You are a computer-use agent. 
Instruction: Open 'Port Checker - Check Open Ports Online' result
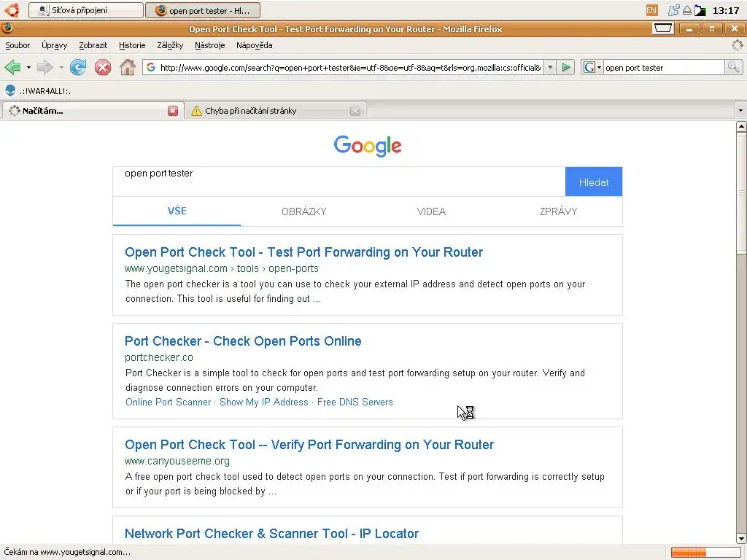[243, 341]
